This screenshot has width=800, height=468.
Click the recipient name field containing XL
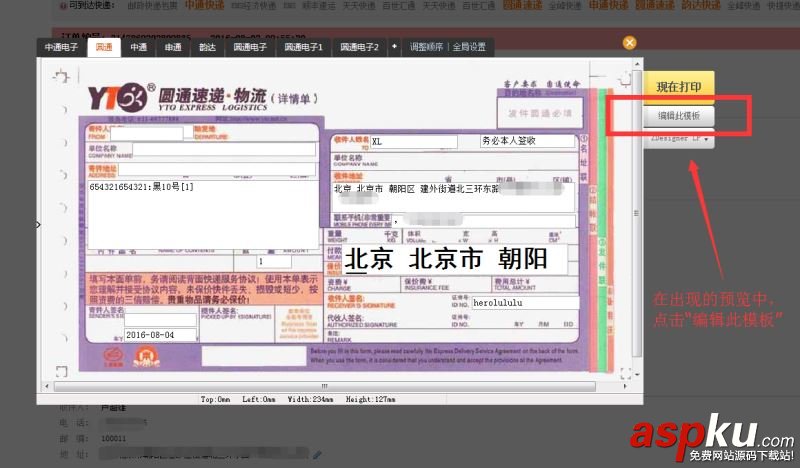(x=413, y=141)
